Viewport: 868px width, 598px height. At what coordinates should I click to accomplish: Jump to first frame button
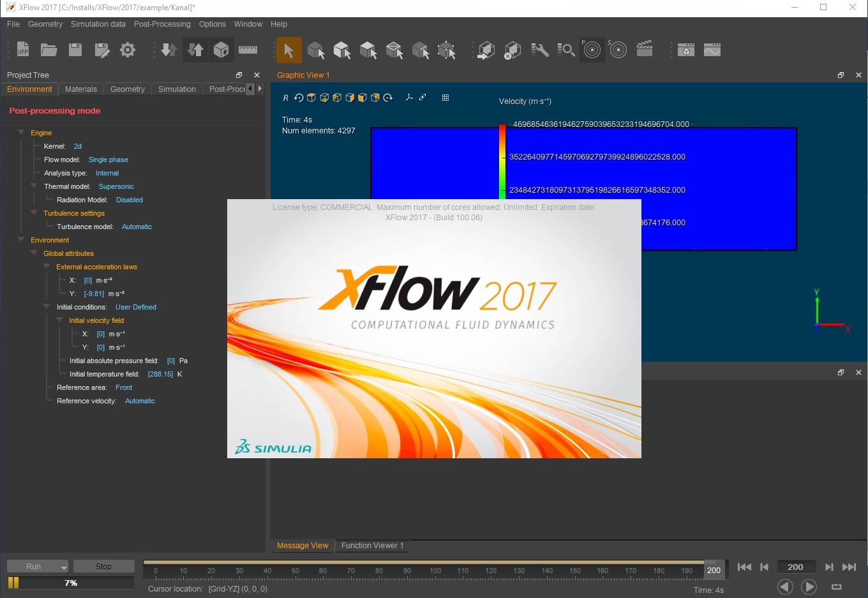tap(744, 567)
